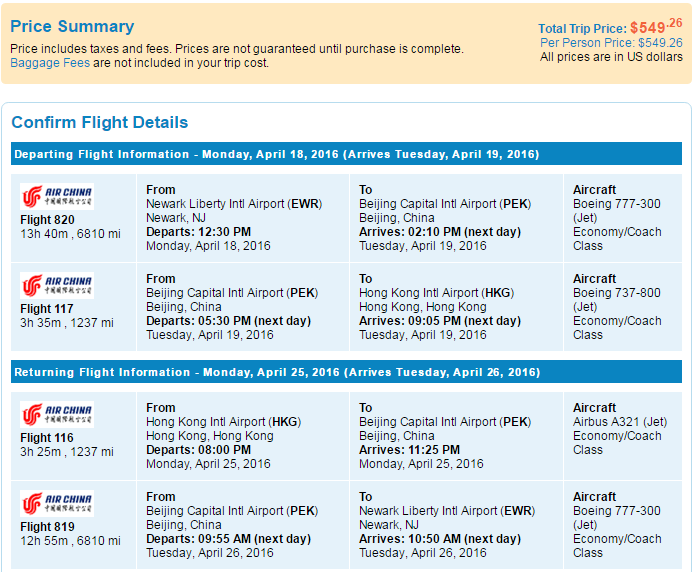Select the Total Trip Price amount
This screenshot has width=696, height=572.
tap(656, 27)
